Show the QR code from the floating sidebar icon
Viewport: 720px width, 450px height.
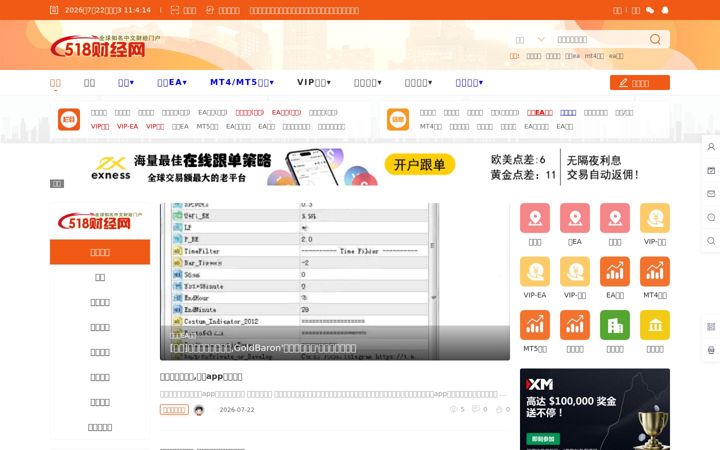[x=711, y=326]
